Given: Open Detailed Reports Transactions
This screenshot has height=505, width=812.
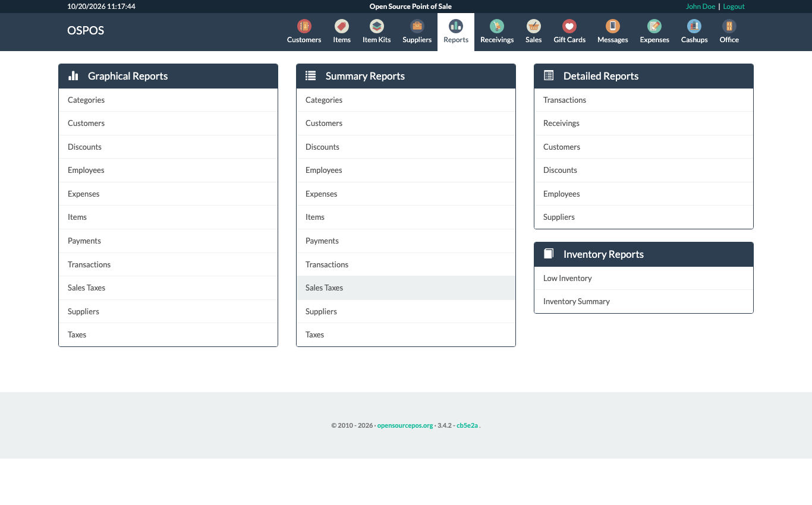Looking at the screenshot, I should 644,100.
